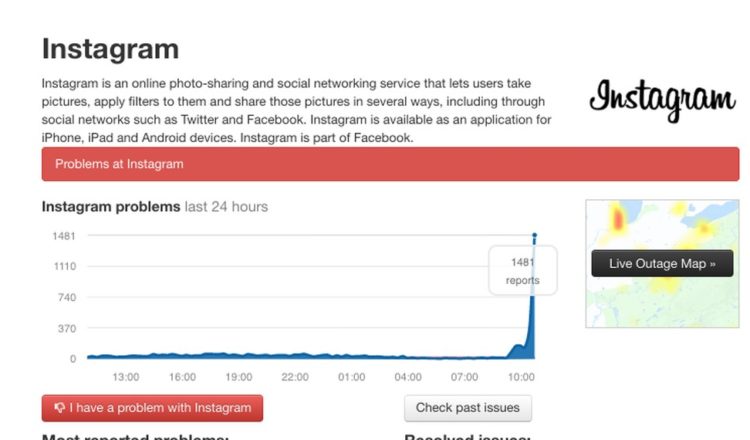Click the 'Problems at Instagram' red banner

click(x=390, y=164)
